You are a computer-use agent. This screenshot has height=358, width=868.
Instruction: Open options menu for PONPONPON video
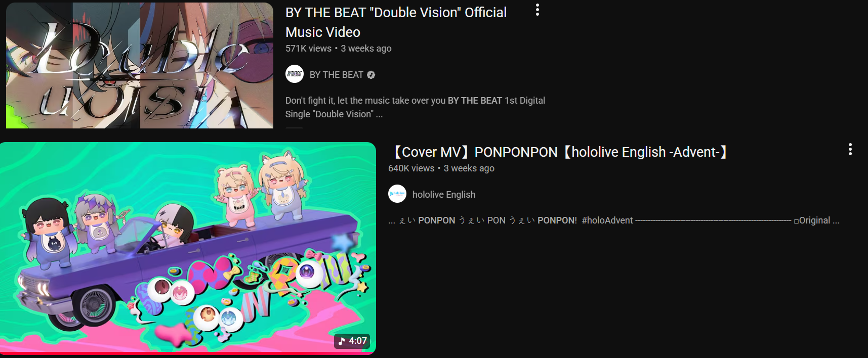(850, 149)
